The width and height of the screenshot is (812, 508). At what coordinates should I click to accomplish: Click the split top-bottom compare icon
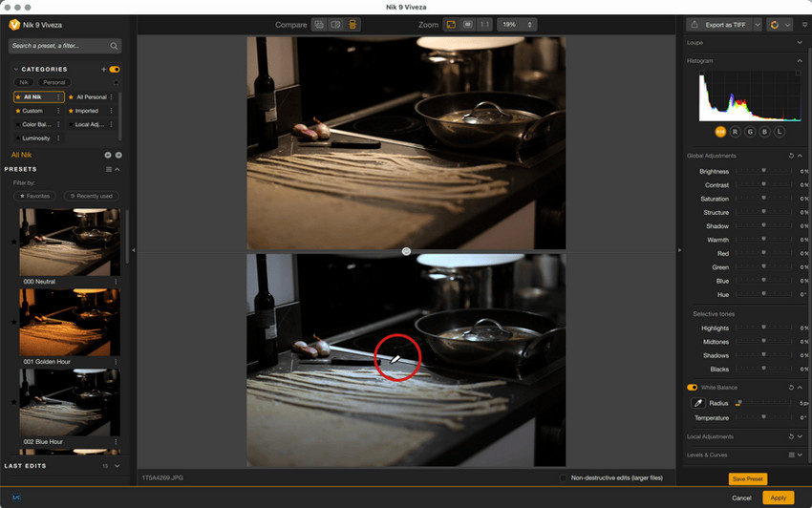point(353,24)
